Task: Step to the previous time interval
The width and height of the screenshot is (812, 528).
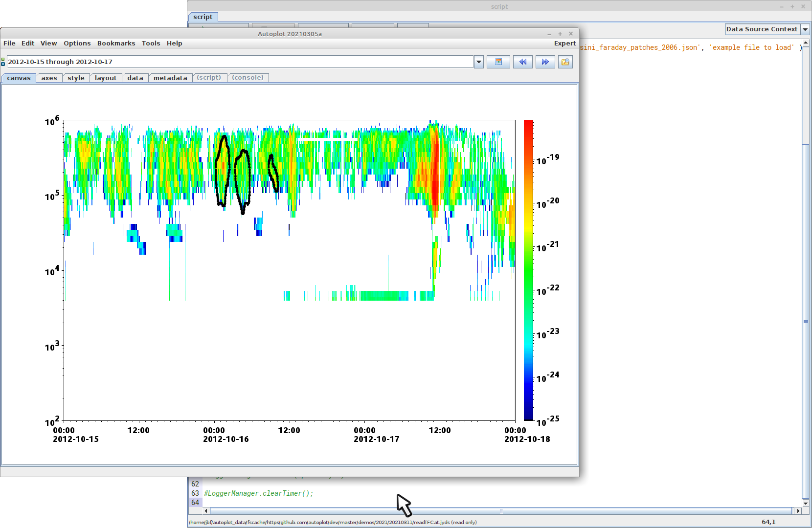Action: click(523, 62)
